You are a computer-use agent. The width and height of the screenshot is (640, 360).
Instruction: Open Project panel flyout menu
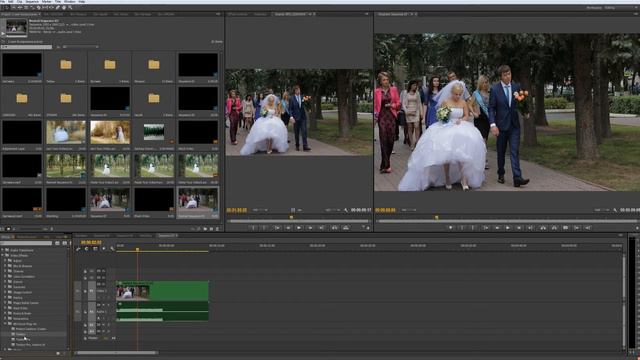(218, 14)
